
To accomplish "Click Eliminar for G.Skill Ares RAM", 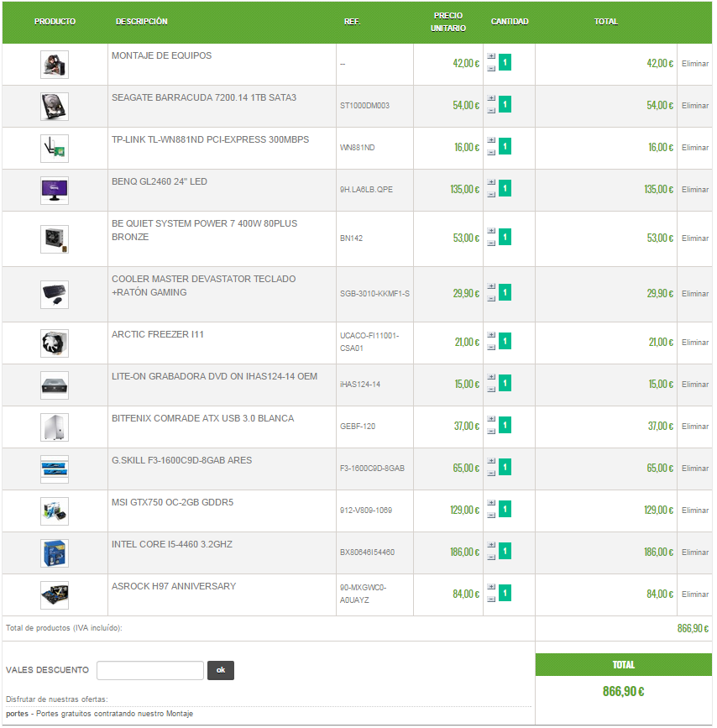I will pyautogui.click(x=694, y=469).
